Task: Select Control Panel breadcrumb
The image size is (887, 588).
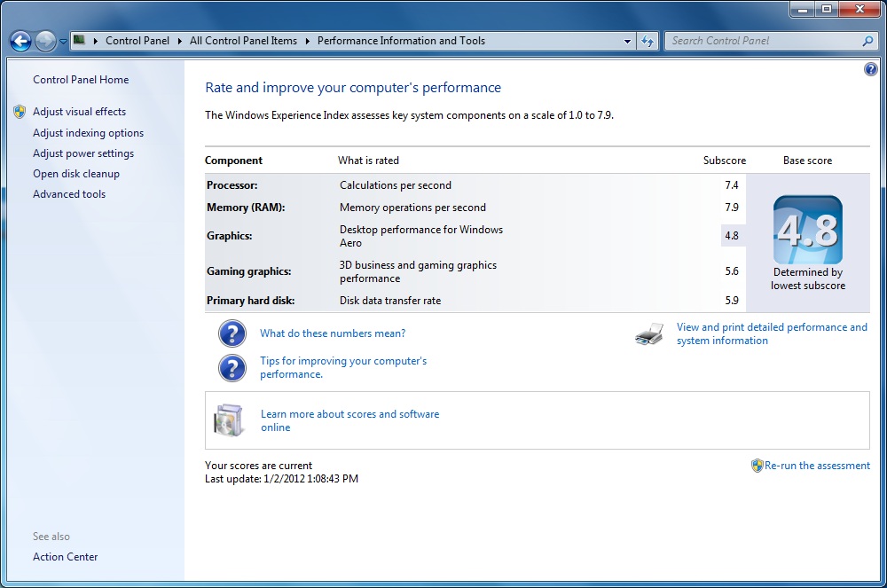Action: [x=137, y=41]
